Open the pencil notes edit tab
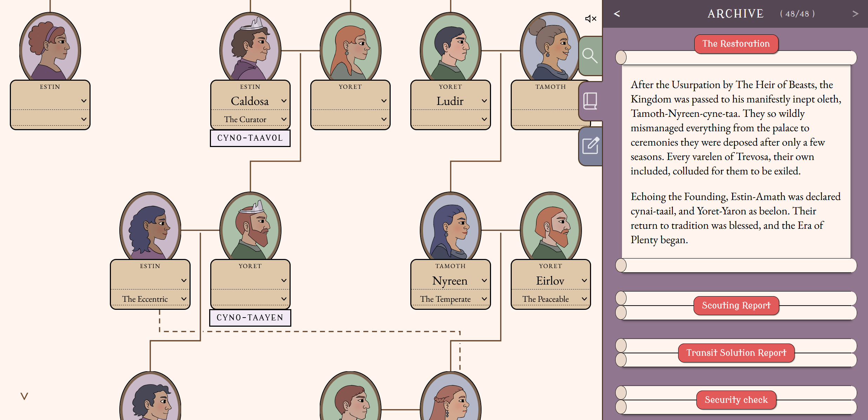 click(590, 146)
